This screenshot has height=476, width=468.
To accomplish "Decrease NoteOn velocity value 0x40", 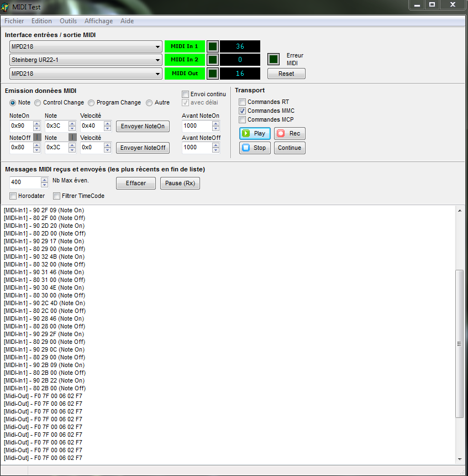I will pyautogui.click(x=107, y=128).
